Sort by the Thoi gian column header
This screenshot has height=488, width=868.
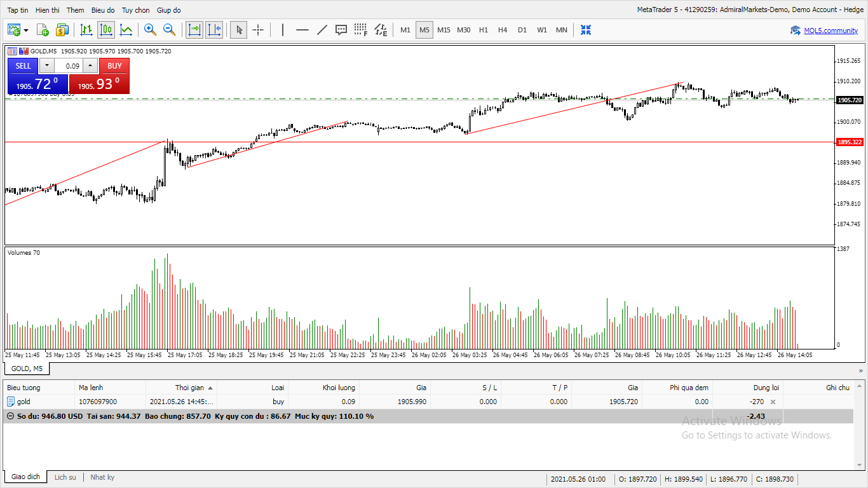coord(182,388)
